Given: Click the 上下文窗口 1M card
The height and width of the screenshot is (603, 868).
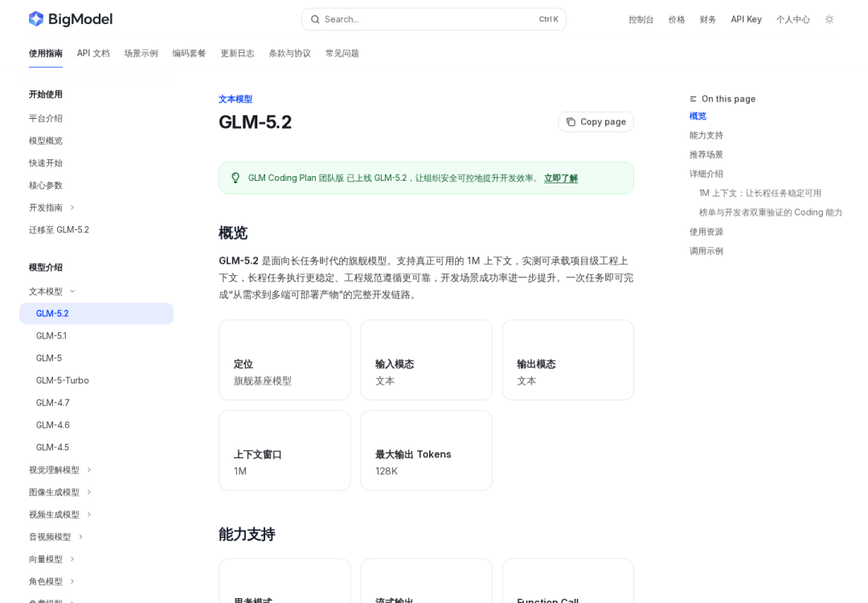Looking at the screenshot, I should click(285, 451).
